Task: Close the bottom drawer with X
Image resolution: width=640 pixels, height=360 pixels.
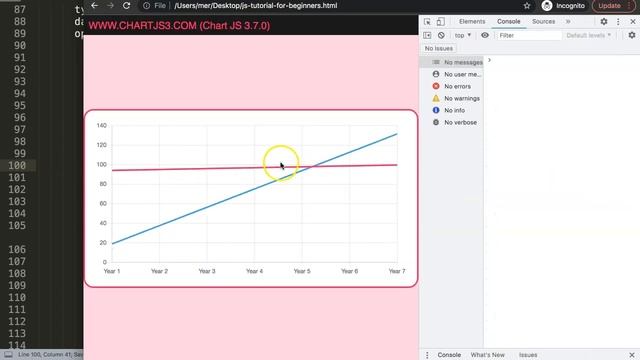Action: 632,355
